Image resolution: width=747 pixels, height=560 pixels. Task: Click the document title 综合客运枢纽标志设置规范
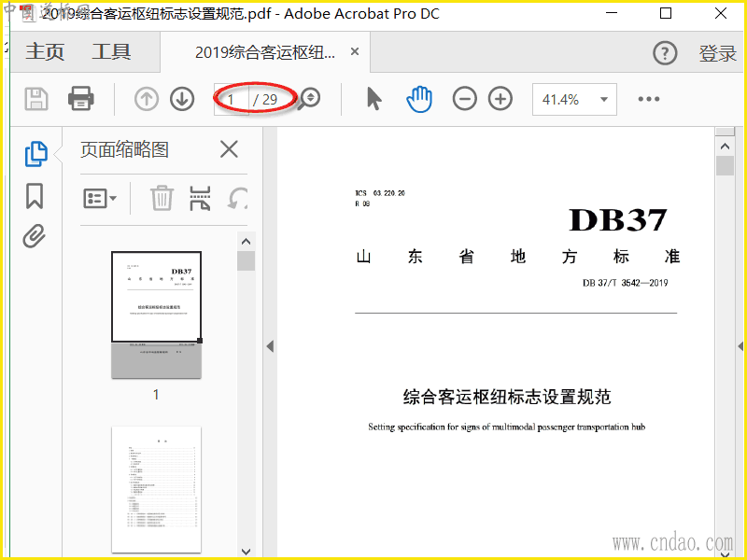pyautogui.click(x=507, y=397)
